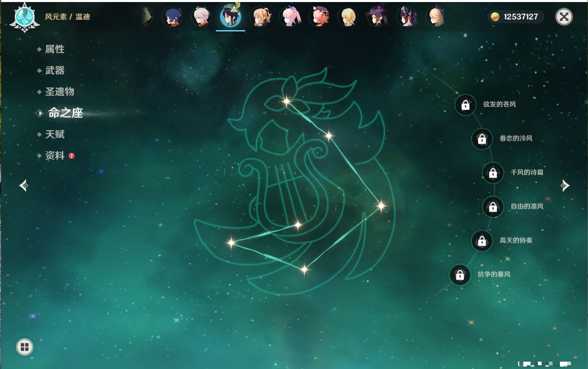The height and width of the screenshot is (369, 588).
Task: Click lock icon for 弦发的苍风 constellation
Action: click(465, 105)
